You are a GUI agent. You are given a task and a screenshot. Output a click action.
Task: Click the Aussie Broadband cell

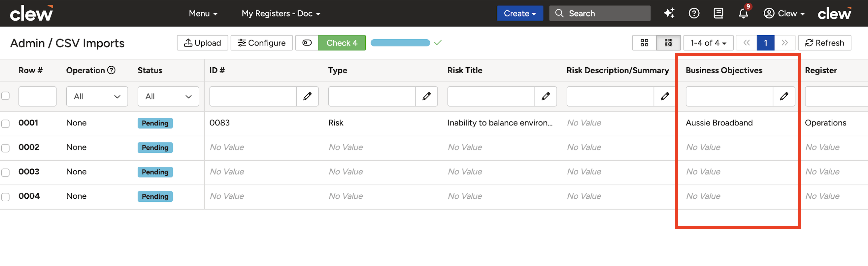tap(719, 123)
